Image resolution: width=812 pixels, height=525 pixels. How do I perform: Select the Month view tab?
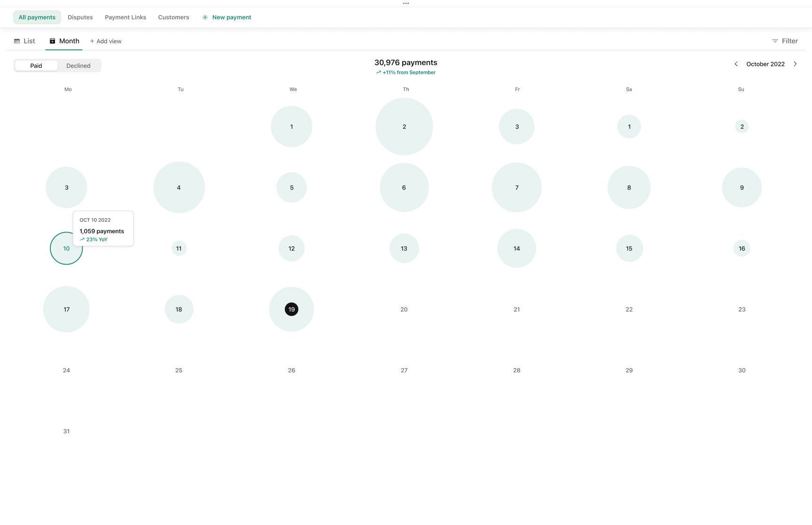point(64,41)
